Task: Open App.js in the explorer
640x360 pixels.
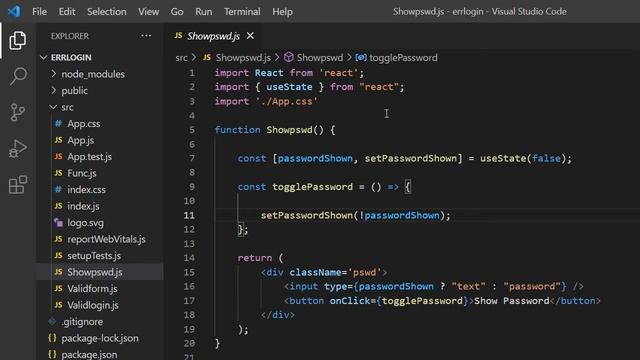Action: click(81, 140)
